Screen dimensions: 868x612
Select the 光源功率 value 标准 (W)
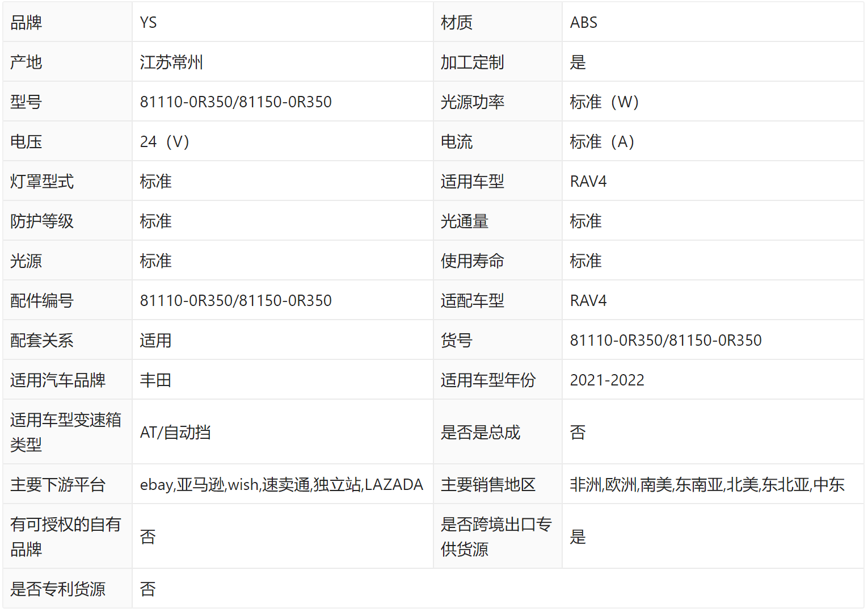pos(604,102)
